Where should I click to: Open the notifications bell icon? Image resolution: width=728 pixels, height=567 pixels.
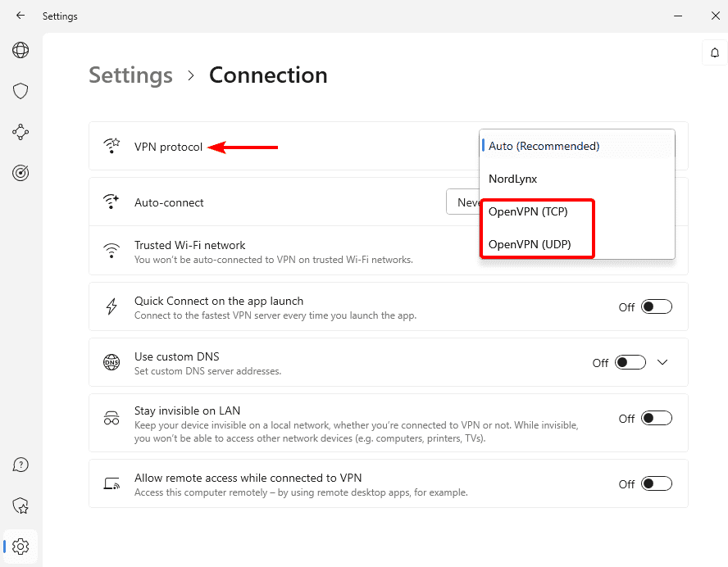click(x=715, y=53)
